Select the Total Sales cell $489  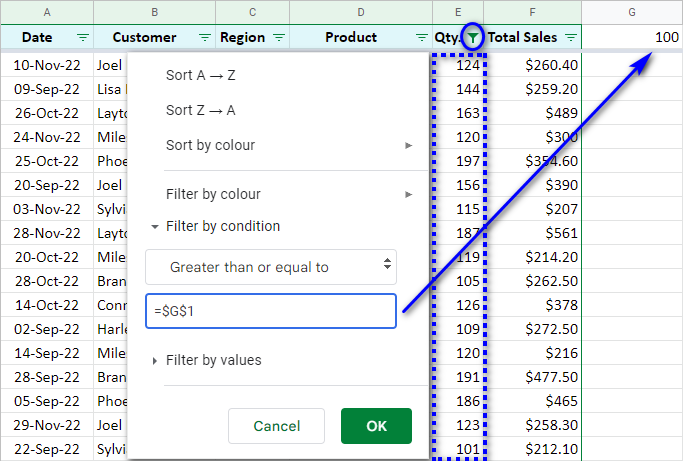(532, 113)
